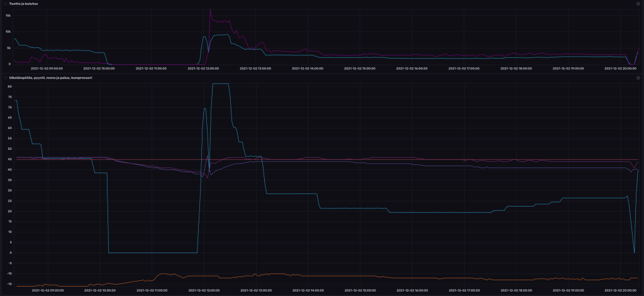Select 12:00:00 time label on top chart

point(203,68)
